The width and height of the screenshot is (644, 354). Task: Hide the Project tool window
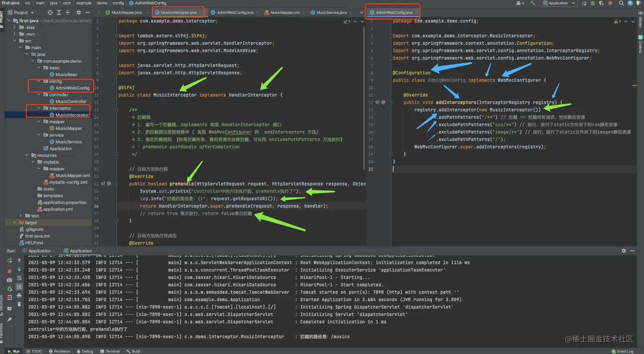[x=87, y=13]
